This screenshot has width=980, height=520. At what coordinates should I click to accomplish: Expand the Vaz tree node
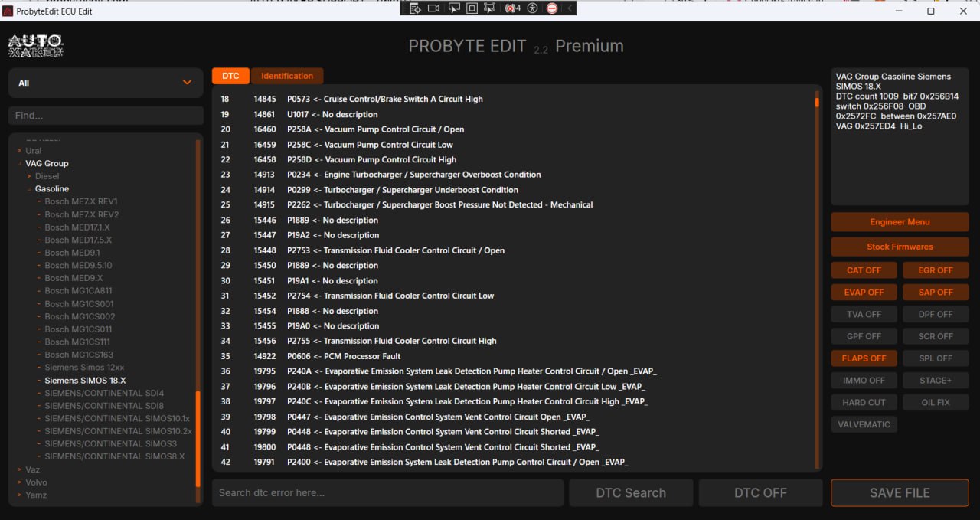tap(19, 469)
